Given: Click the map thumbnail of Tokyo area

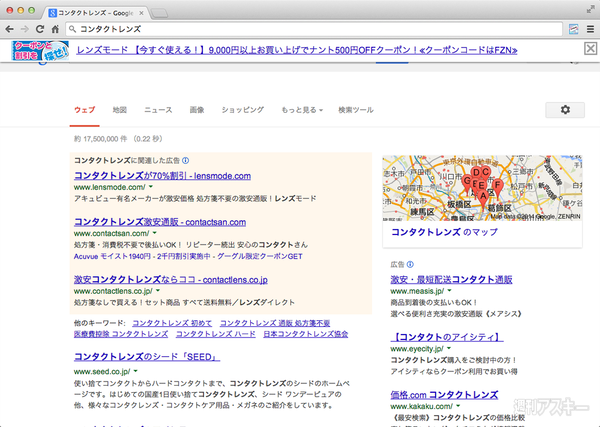Looking at the screenshot, I should [x=483, y=188].
